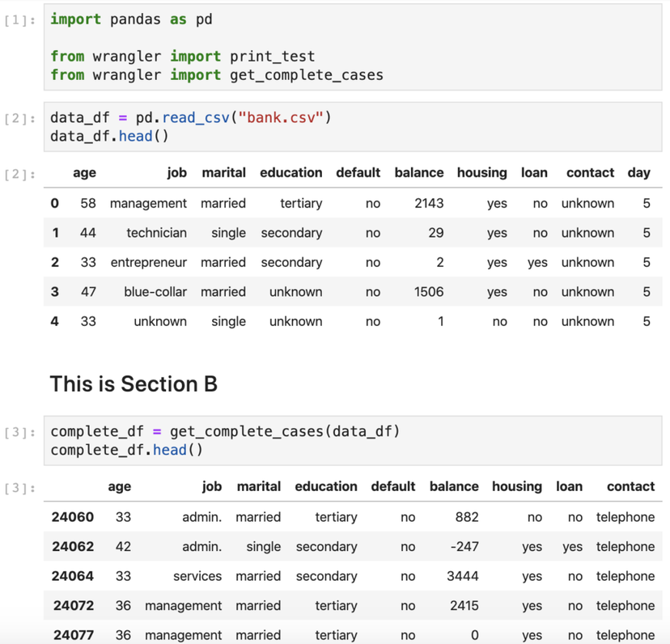
Task: Click the 'age' column header in first table
Action: 85,172
